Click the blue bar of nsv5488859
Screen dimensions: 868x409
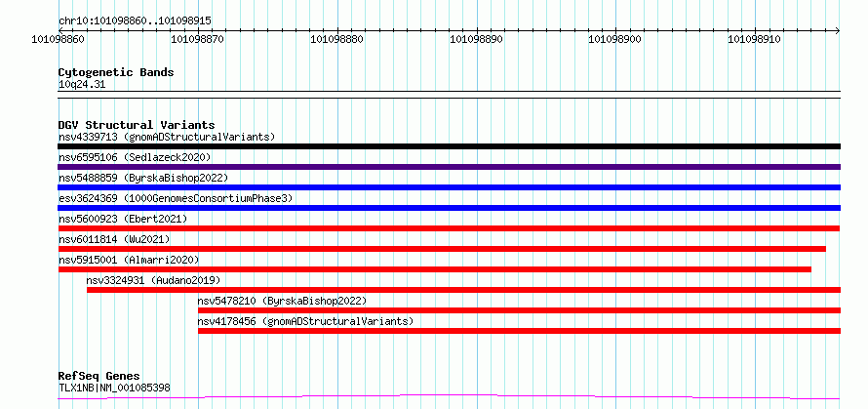coord(449,187)
